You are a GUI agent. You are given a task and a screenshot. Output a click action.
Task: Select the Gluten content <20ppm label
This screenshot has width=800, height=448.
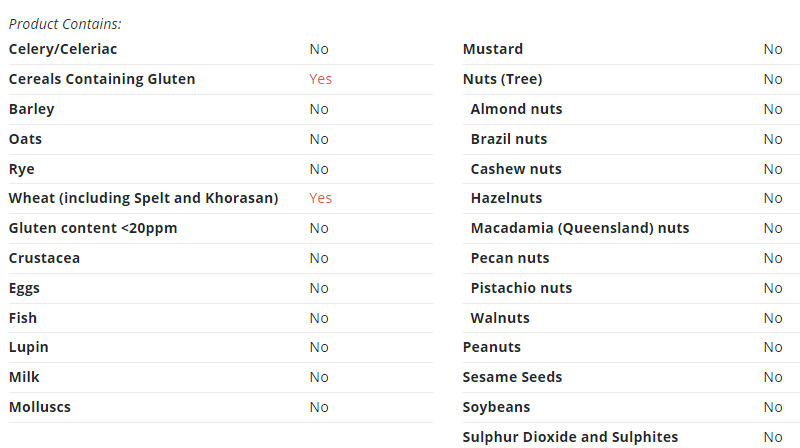[x=93, y=228]
